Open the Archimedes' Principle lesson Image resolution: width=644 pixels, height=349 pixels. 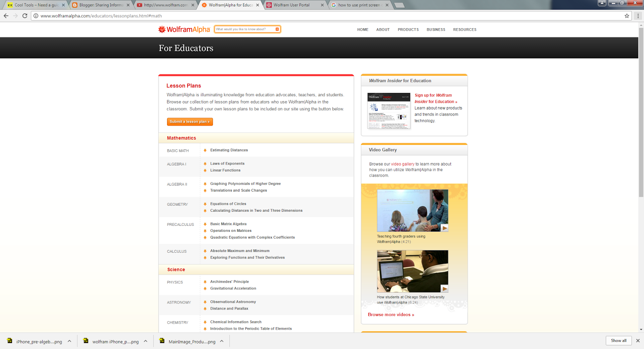coord(229,282)
